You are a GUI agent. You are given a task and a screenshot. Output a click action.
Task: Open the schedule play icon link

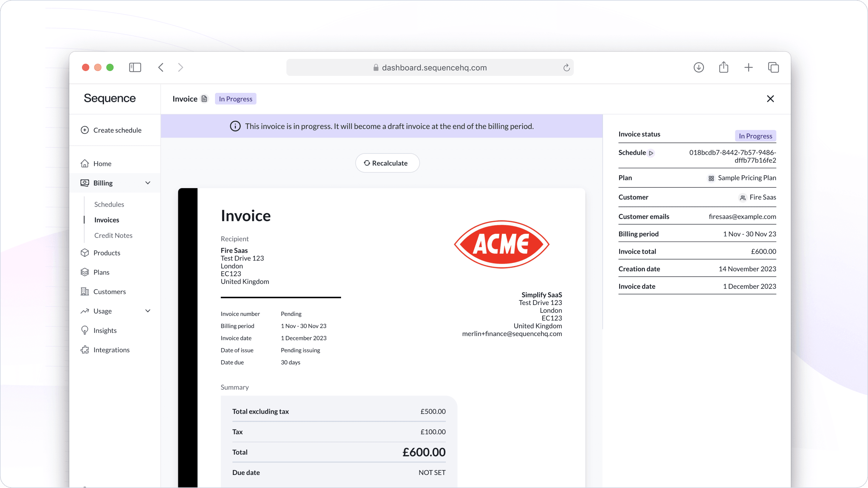651,153
